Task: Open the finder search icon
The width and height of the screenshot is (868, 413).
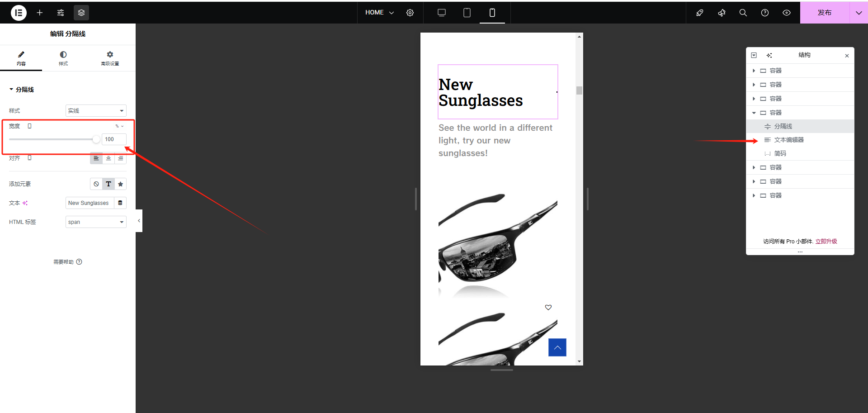Action: tap(743, 13)
